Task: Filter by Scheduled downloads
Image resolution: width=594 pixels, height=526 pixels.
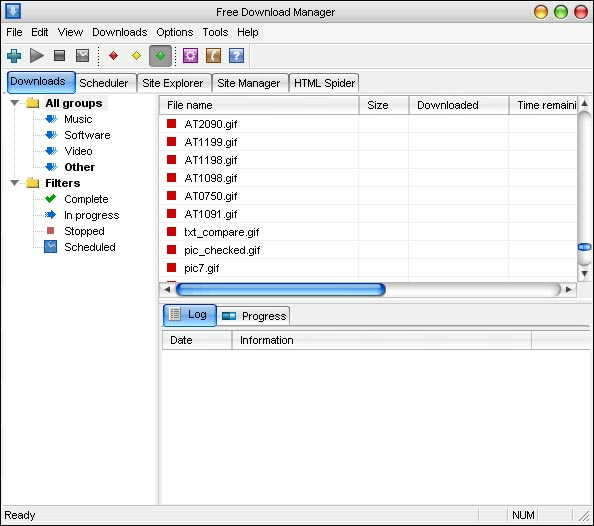Action: [90, 247]
